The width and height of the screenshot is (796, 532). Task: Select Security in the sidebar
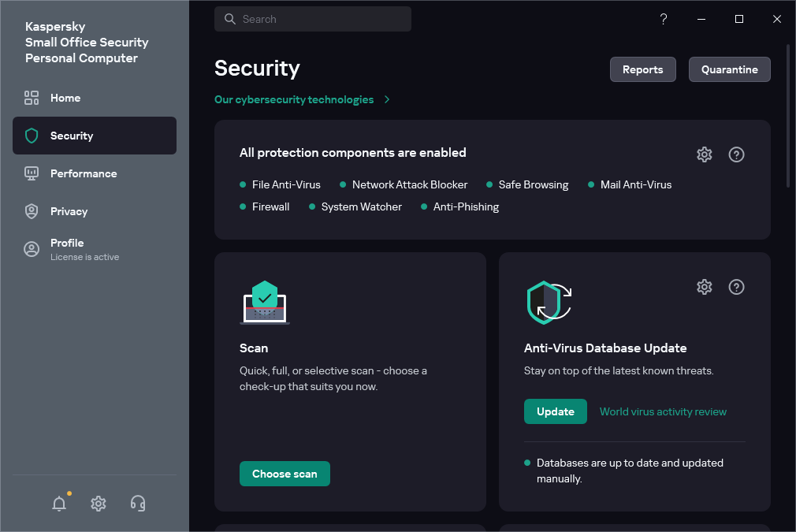coord(95,136)
